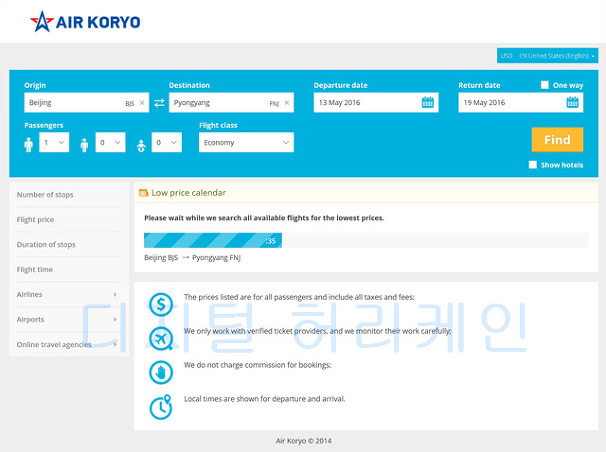Expand the Airports filter
The image size is (606, 452).
pyautogui.click(x=67, y=319)
